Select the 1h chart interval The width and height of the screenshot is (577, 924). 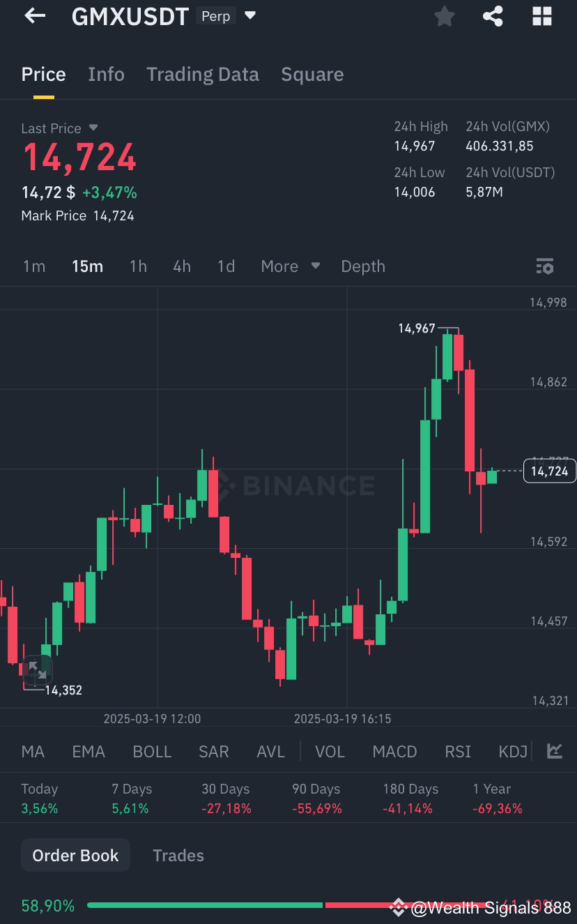[x=137, y=266]
